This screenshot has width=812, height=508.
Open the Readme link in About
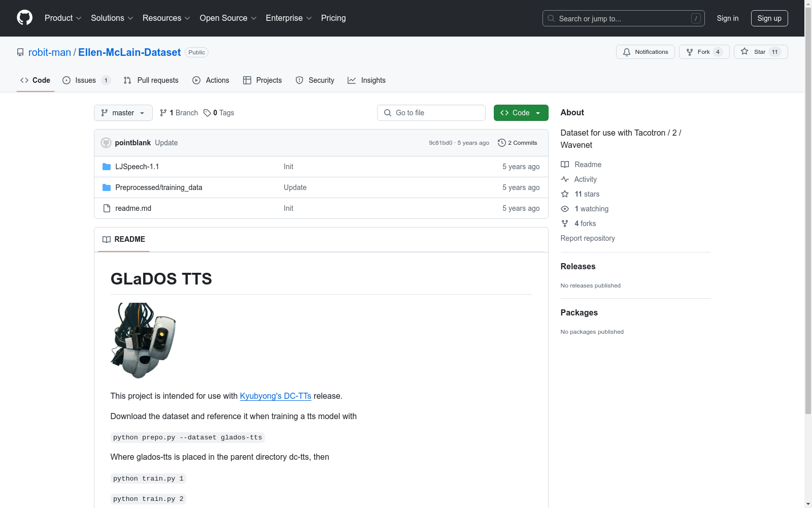pyautogui.click(x=581, y=165)
